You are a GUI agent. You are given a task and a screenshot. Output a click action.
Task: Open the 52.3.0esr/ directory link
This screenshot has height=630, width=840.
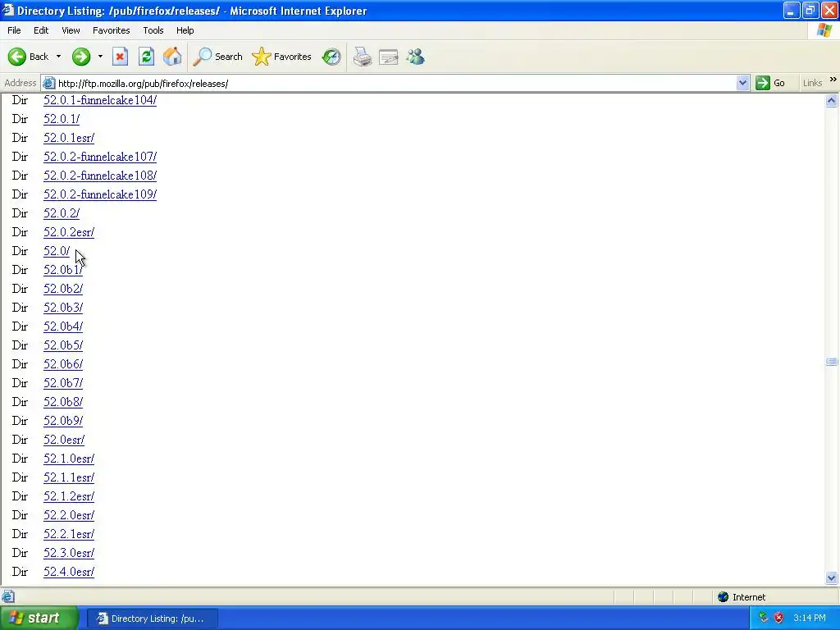coord(69,553)
